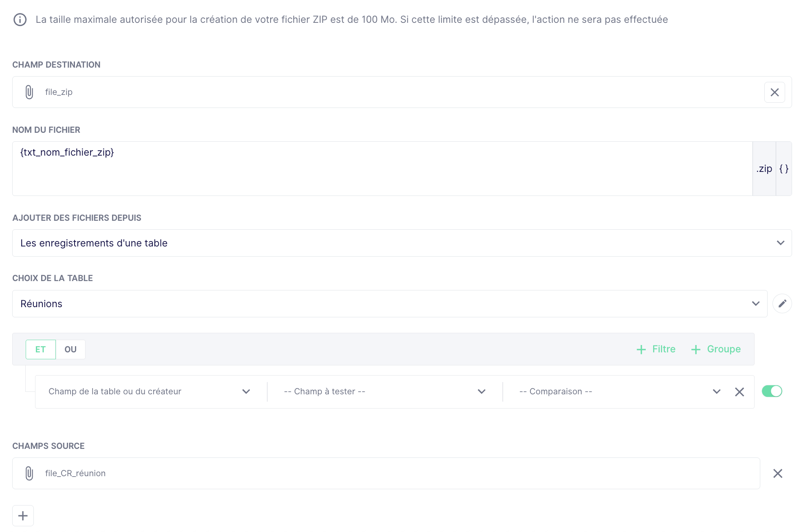This screenshot has width=801, height=532.
Task: Click the info icon beside ZIP size notice
Action: pyautogui.click(x=20, y=20)
